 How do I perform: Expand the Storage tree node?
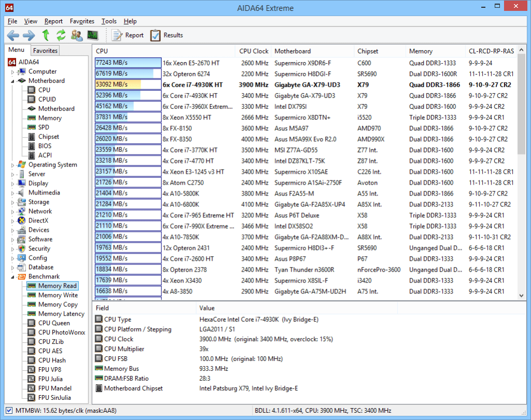13,202
